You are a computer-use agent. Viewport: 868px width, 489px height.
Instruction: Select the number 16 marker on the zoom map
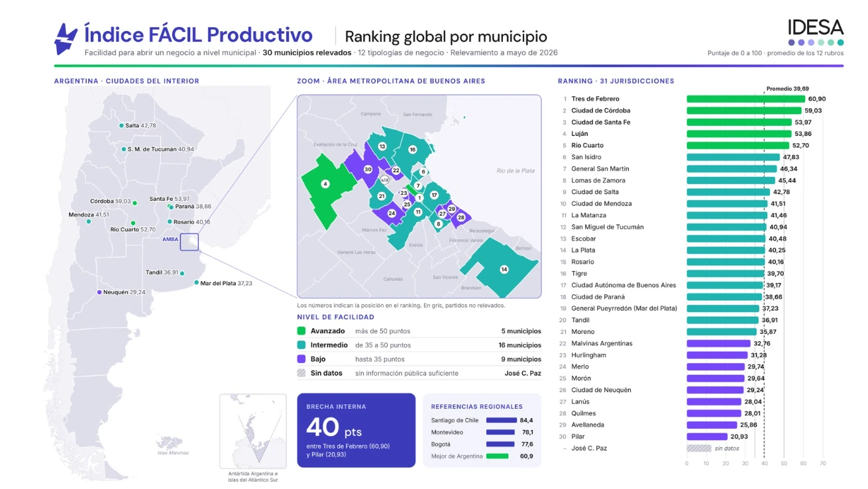[412, 150]
